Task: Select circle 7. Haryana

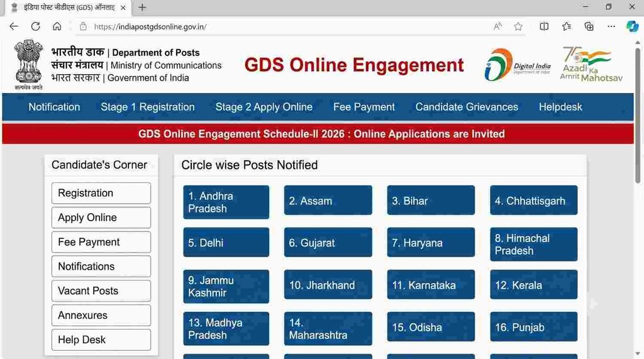Action: [431, 242]
